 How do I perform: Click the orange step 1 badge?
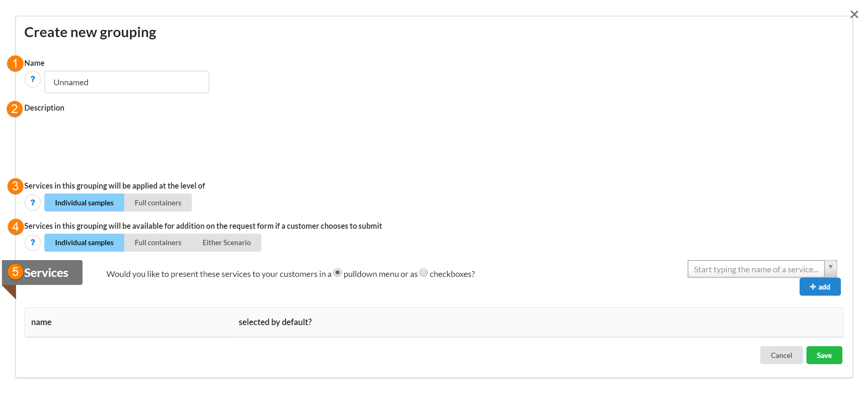[15, 63]
